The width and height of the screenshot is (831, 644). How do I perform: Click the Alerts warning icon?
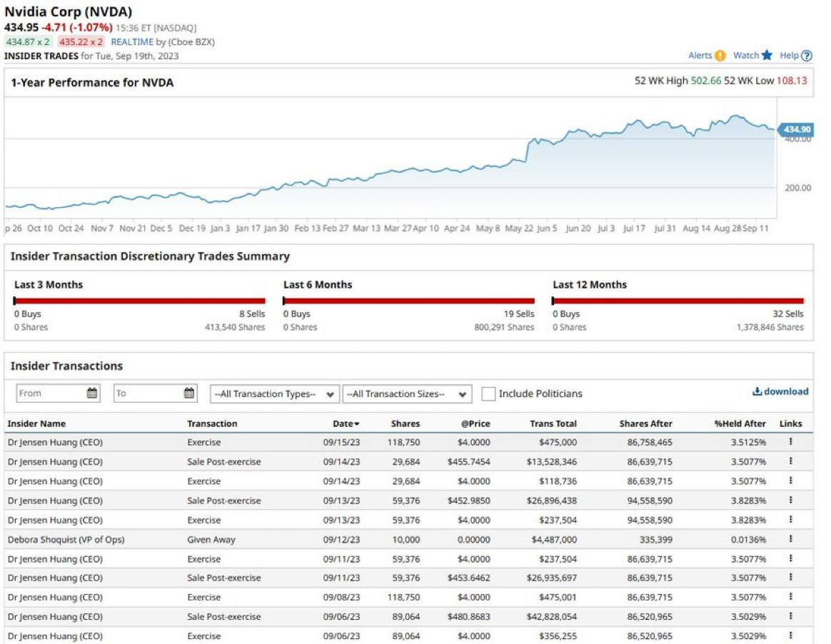720,56
